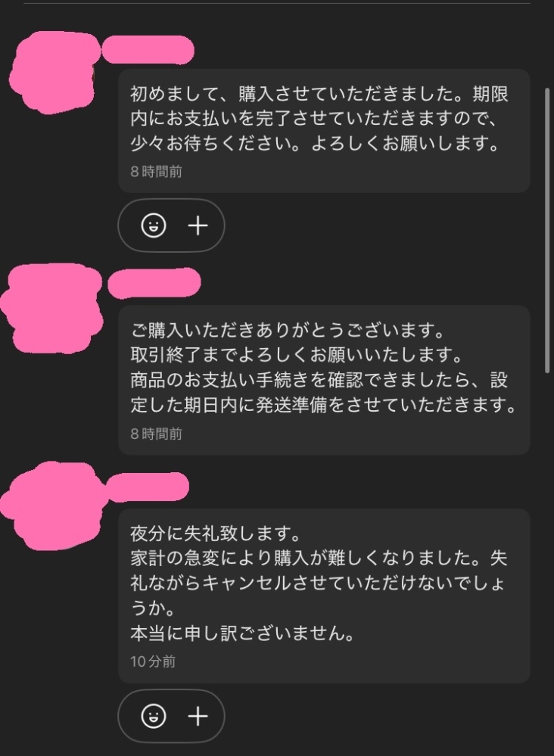554x756 pixels.
Task: Add smiley reaction to the 初めまして message
Action: (154, 226)
